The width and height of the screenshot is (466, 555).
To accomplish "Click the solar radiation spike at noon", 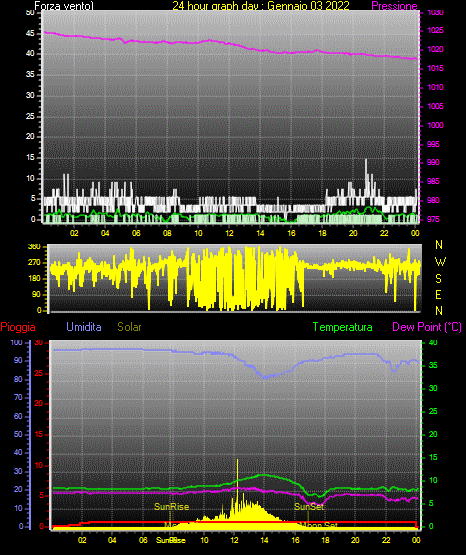I will [x=237, y=461].
